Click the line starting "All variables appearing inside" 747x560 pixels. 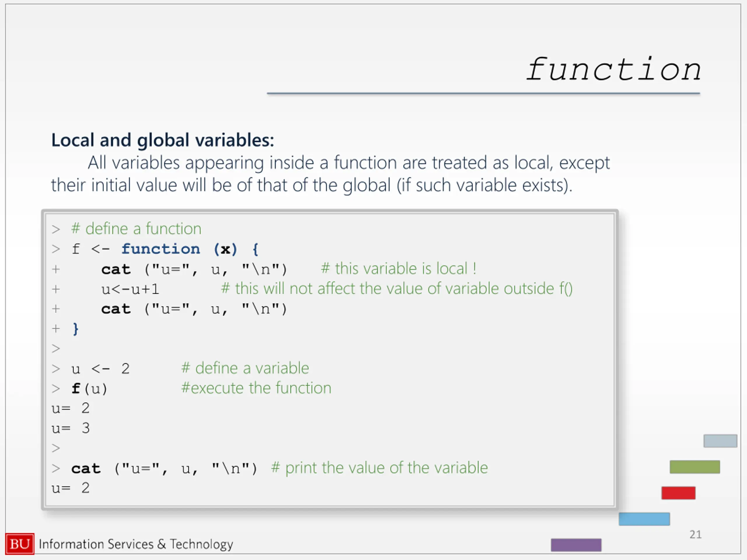point(348,163)
